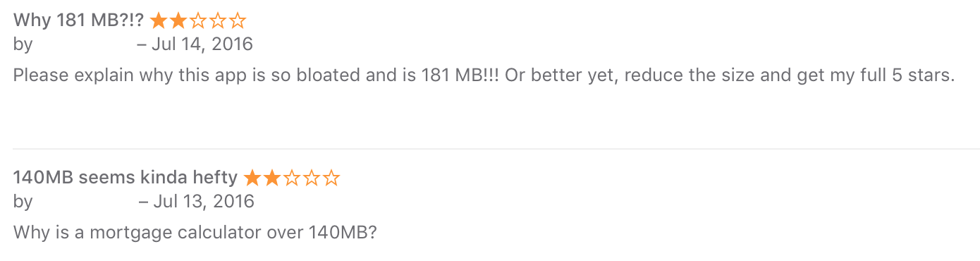Click the first filled star of the "Why 181 MB?!?" review

pyautogui.click(x=159, y=20)
